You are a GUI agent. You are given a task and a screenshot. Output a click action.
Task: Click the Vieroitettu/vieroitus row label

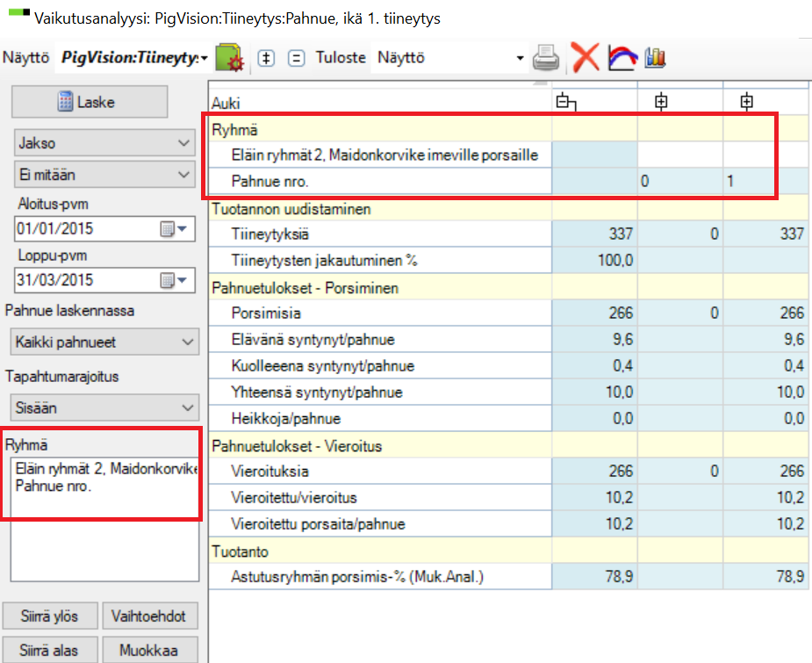[x=294, y=498]
